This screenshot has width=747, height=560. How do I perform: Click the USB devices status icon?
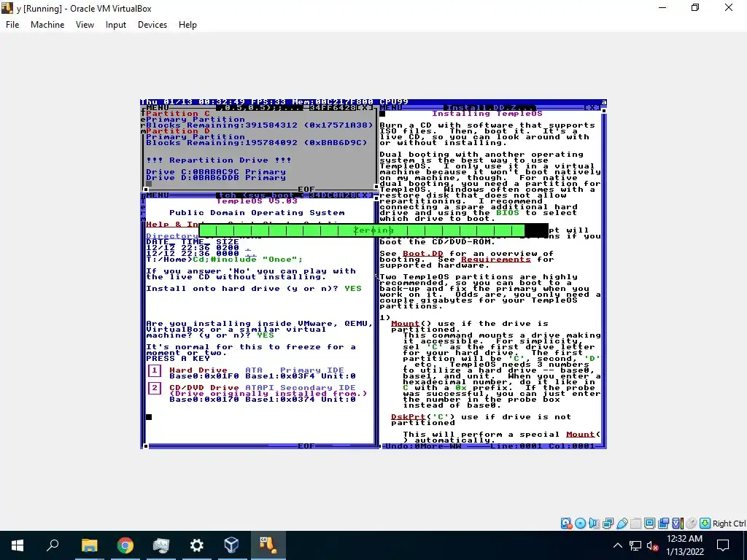tap(622, 524)
